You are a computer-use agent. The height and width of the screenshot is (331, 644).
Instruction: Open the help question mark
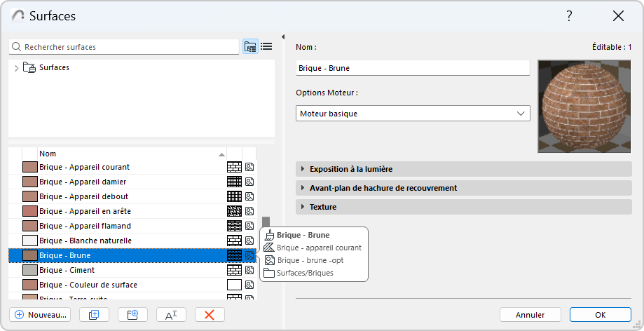pos(570,16)
